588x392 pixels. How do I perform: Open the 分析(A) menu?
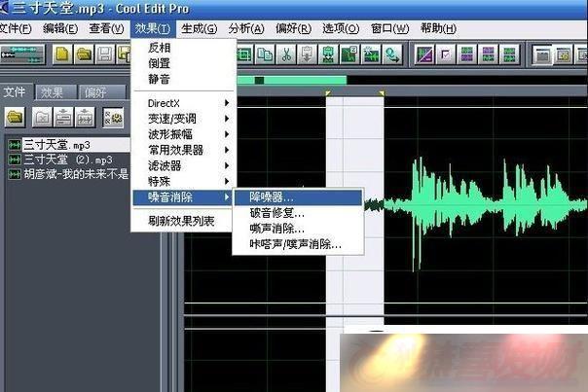(x=246, y=28)
